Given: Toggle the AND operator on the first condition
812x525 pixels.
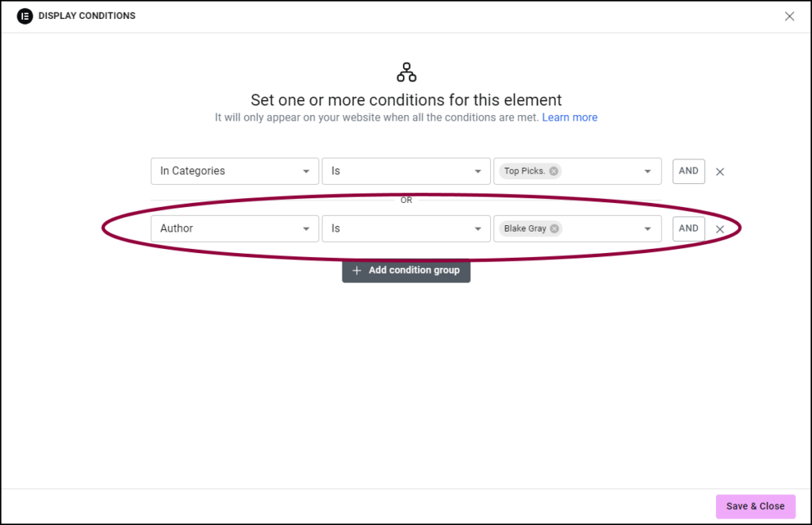Looking at the screenshot, I should [688, 171].
